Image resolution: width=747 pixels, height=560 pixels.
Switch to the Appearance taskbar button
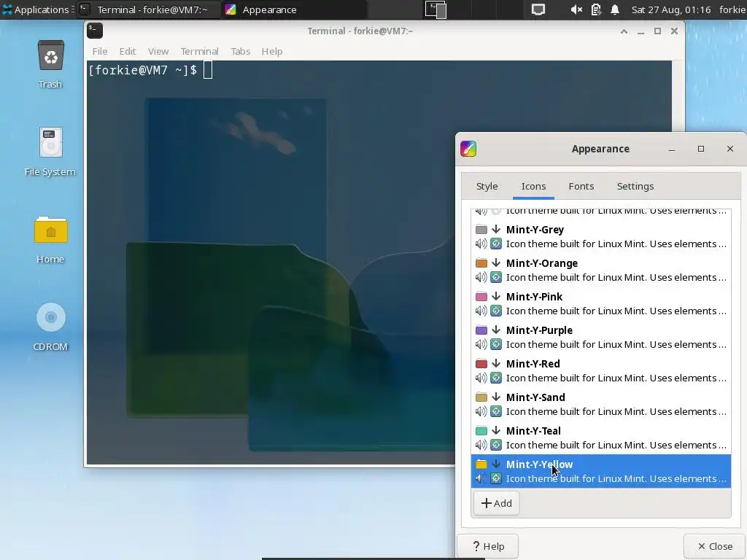tap(295, 9)
